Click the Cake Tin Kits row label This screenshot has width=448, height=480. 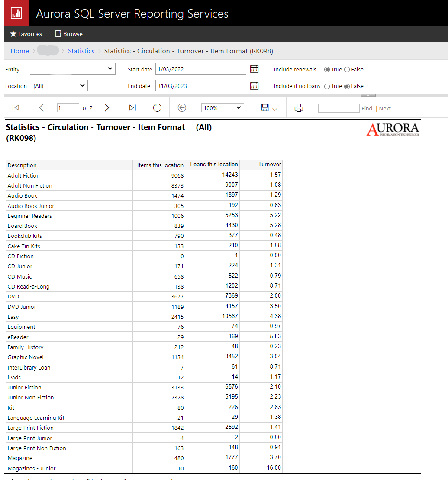(23, 246)
